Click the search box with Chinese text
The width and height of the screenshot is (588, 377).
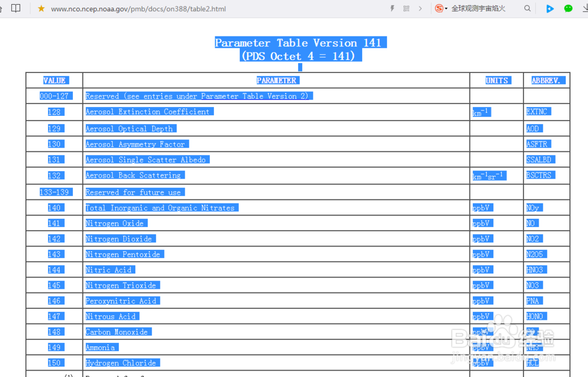tap(478, 9)
